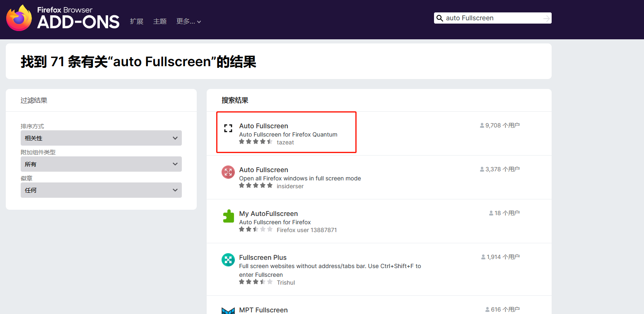Open the 徽章 dropdown showing 任何
This screenshot has height=314, width=644.
101,190
